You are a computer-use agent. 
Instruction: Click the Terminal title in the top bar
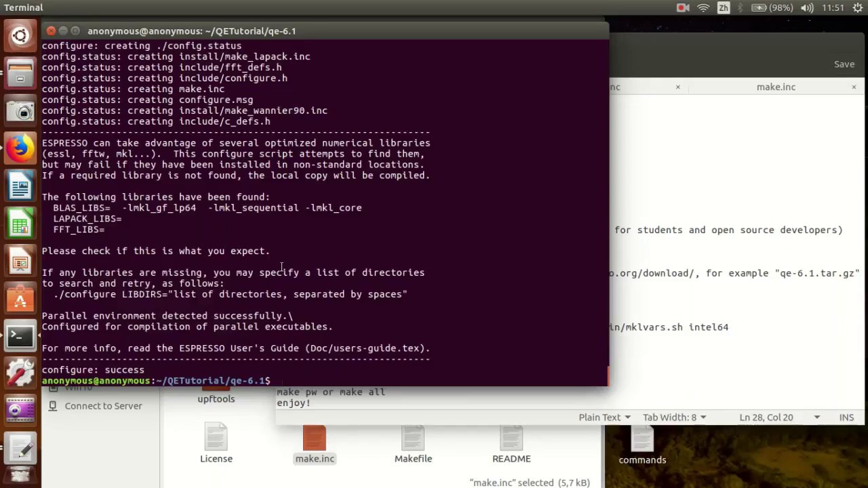coord(23,7)
